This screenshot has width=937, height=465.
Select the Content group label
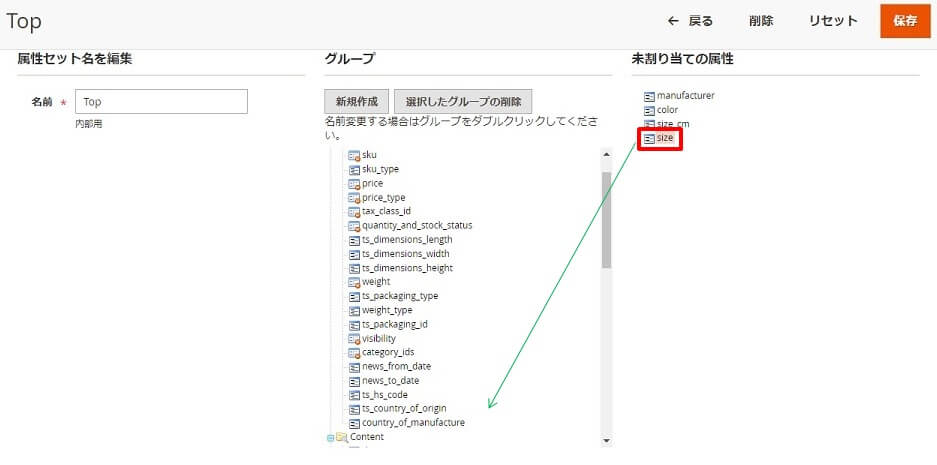(x=367, y=437)
